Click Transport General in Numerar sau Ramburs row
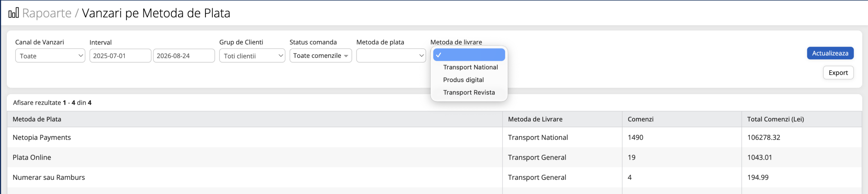 coord(537,177)
